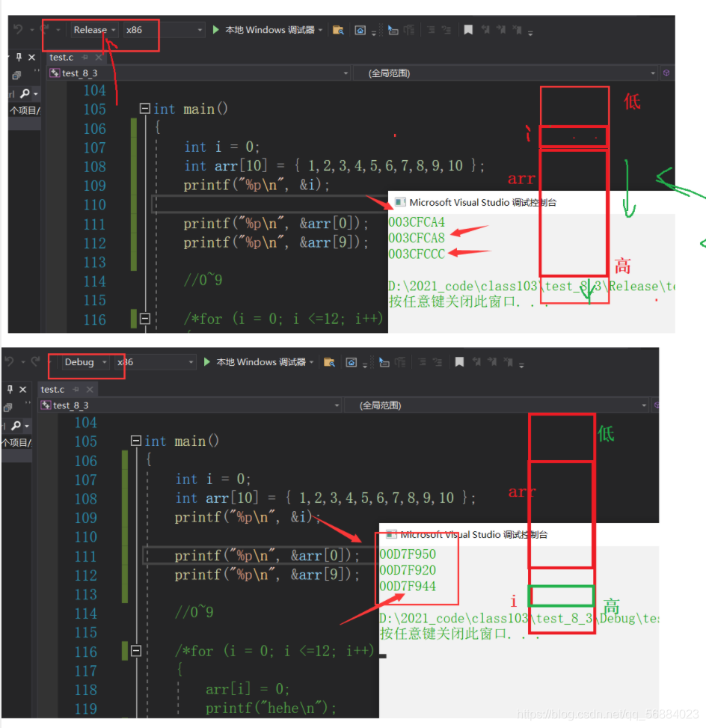706x728 pixels.
Task: Open the (全局范围) scope dropdown in bottom window
Action: click(x=497, y=405)
